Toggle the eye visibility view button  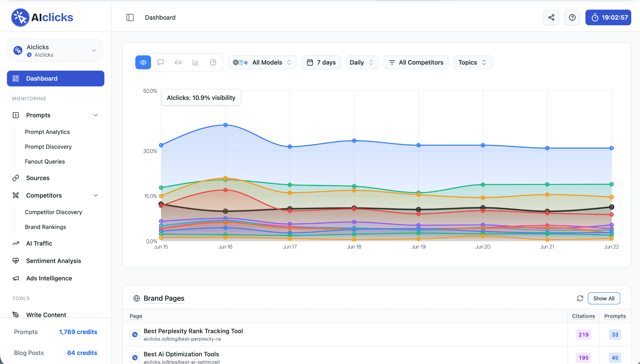click(143, 62)
